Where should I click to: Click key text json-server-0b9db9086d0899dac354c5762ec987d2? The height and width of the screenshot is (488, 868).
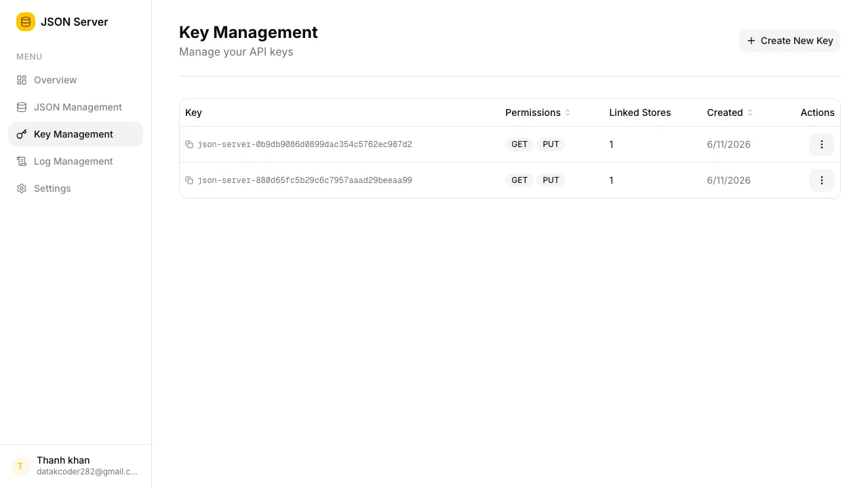(304, 144)
